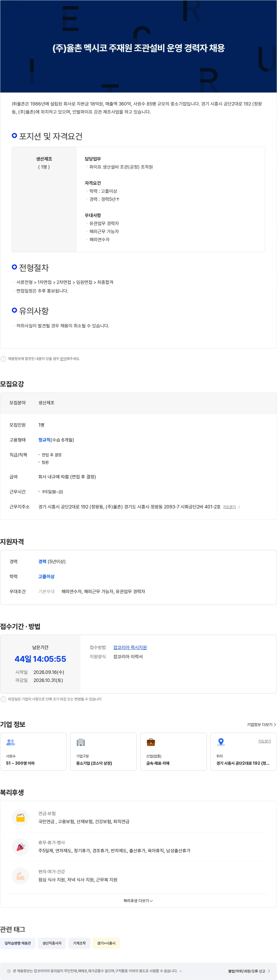Select the 기계조작 tag

tap(79, 943)
